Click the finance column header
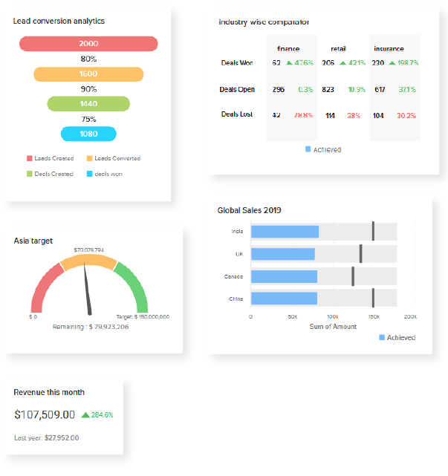 [x=288, y=48]
